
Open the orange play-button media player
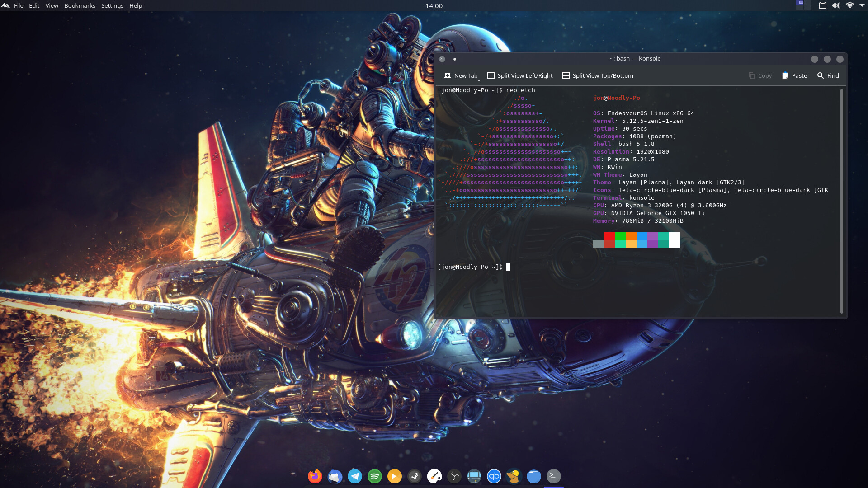click(x=395, y=476)
